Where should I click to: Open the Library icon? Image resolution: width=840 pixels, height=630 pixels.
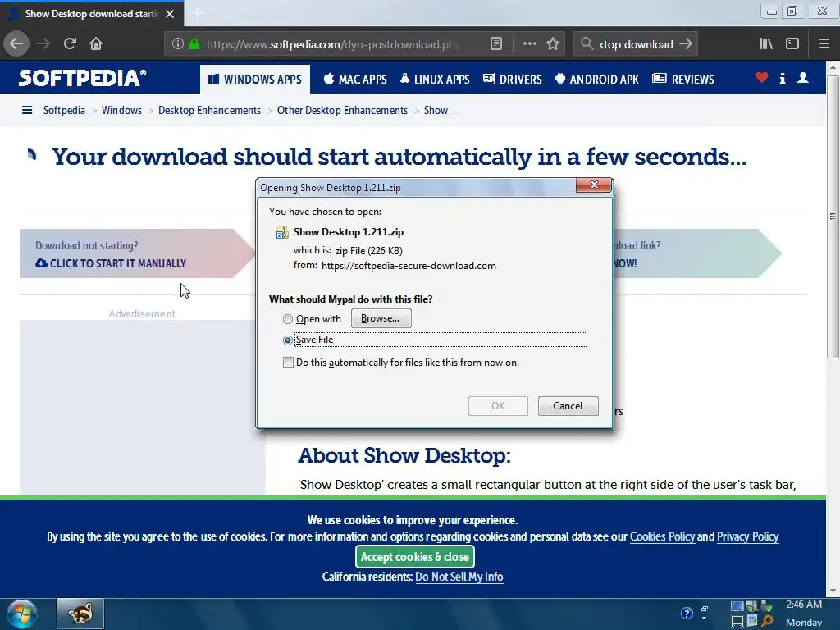(766, 44)
